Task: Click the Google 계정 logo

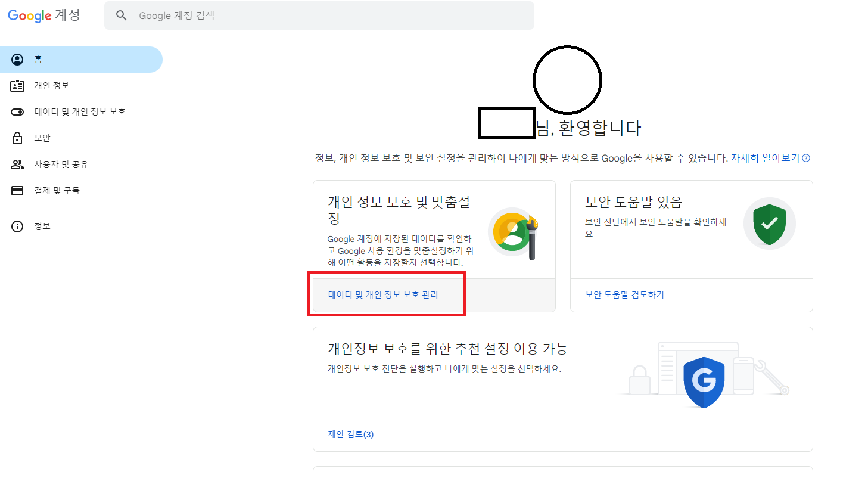Action: 43,15
